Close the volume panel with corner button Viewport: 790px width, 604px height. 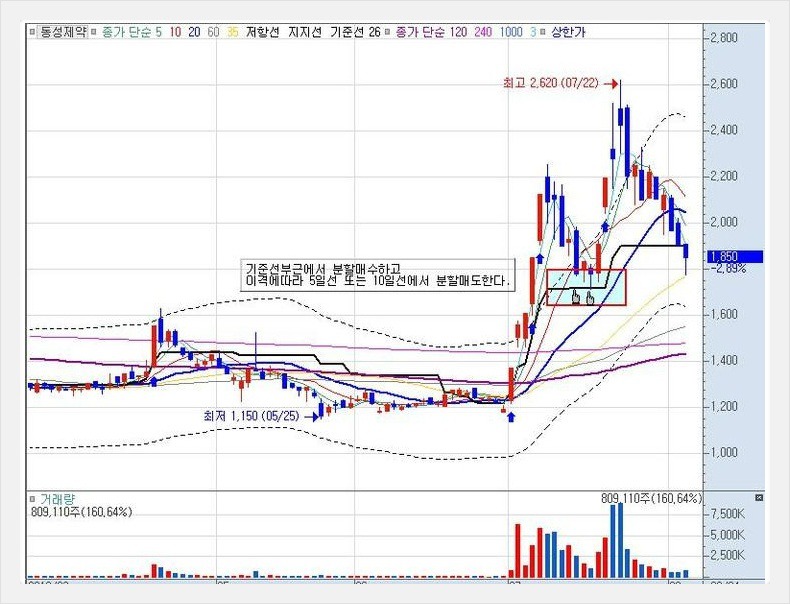(x=758, y=496)
